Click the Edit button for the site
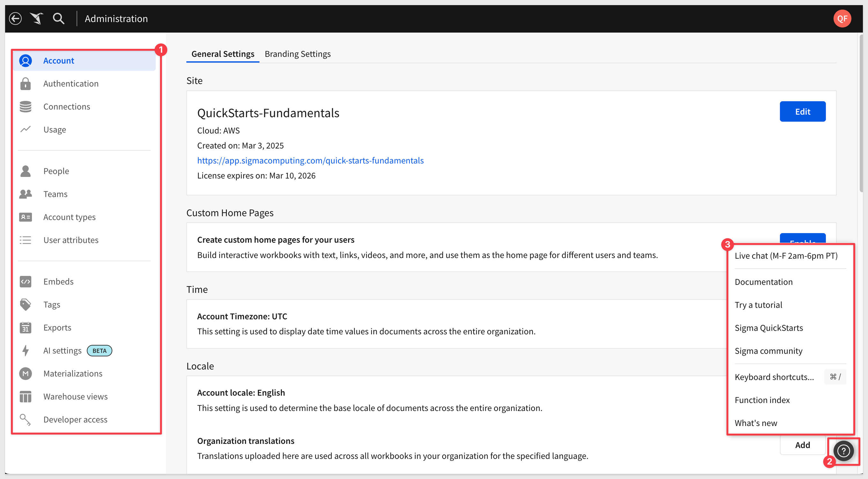868x479 pixels. click(802, 111)
